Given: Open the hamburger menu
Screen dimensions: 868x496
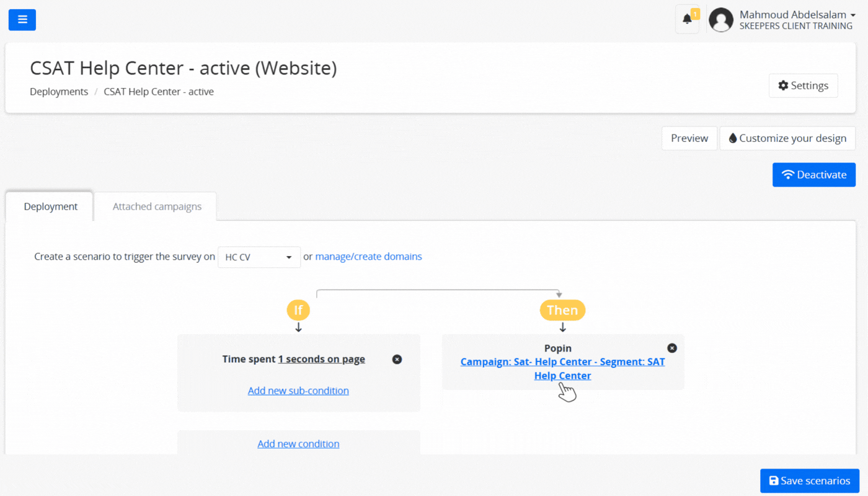Looking at the screenshot, I should (x=22, y=20).
